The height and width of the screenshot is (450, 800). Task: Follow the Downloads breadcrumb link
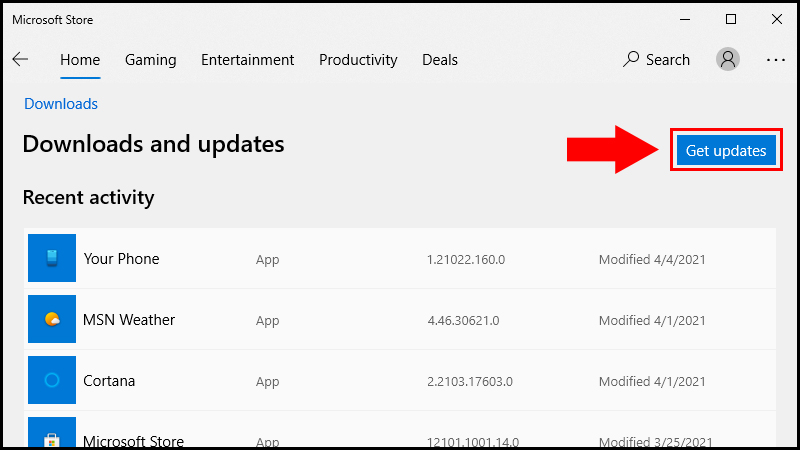click(61, 104)
